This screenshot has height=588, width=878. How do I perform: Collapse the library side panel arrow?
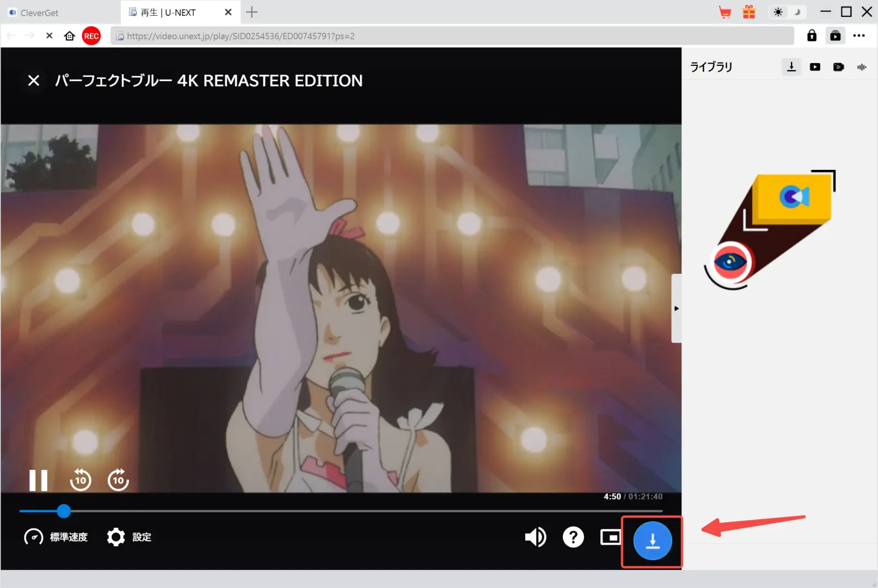677,308
